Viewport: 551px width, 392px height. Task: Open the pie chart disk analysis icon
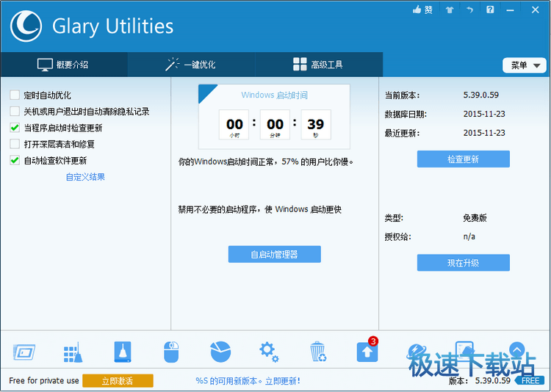pos(220,352)
